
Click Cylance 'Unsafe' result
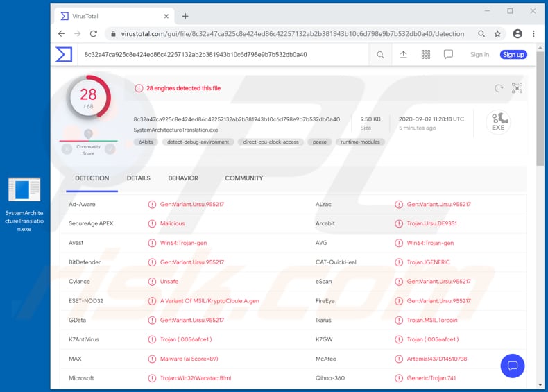pyautogui.click(x=169, y=282)
